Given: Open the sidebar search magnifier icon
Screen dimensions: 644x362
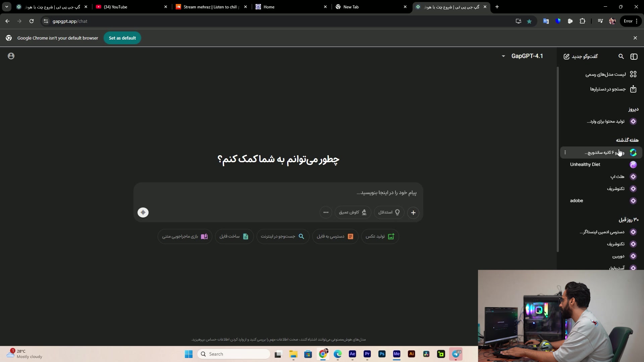Looking at the screenshot, I should coord(621,57).
